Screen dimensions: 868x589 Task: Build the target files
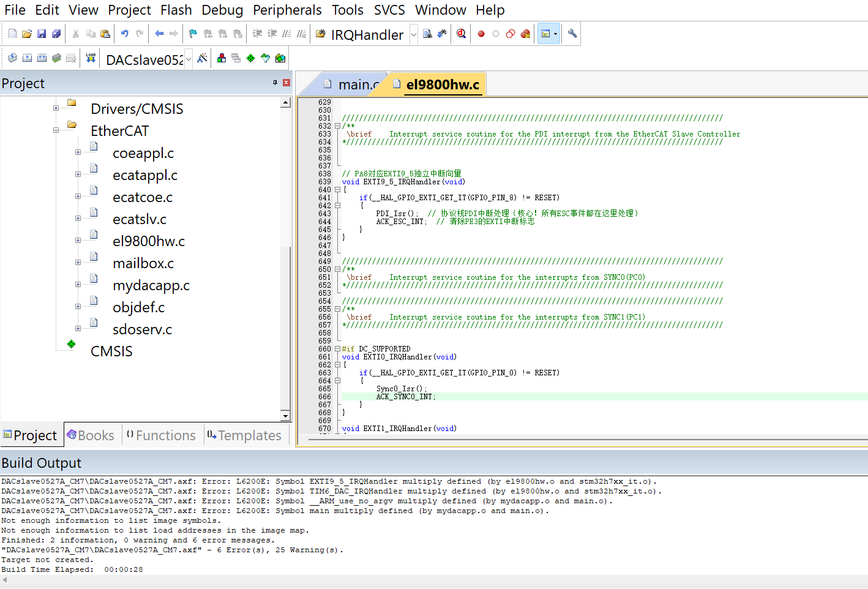pyautogui.click(x=27, y=58)
